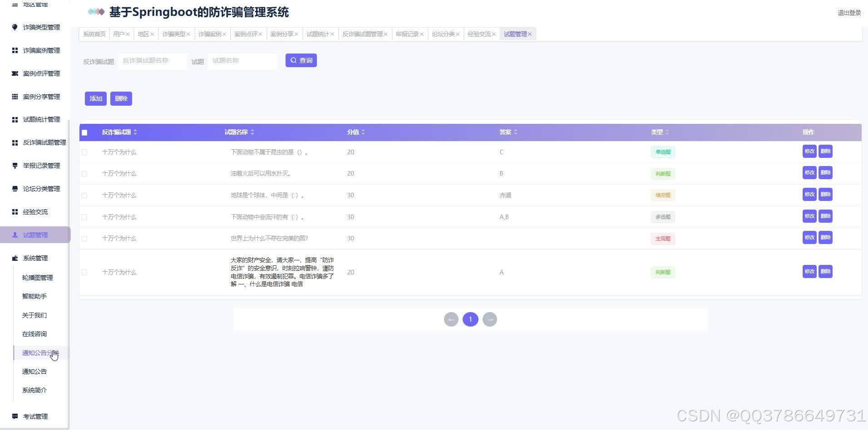
Task: Open 论坛分类管理 via its sidebar icon
Action: point(15,188)
